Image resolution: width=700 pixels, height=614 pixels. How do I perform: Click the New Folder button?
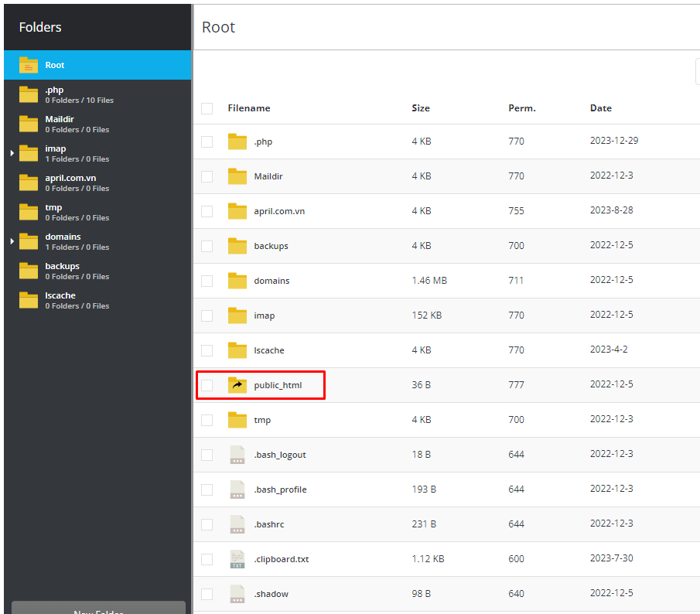point(98,609)
